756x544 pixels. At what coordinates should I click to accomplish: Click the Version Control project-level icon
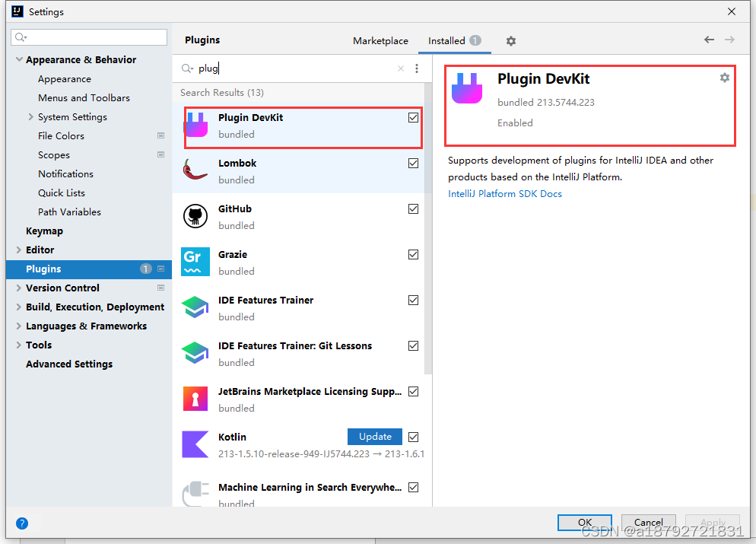[161, 288]
